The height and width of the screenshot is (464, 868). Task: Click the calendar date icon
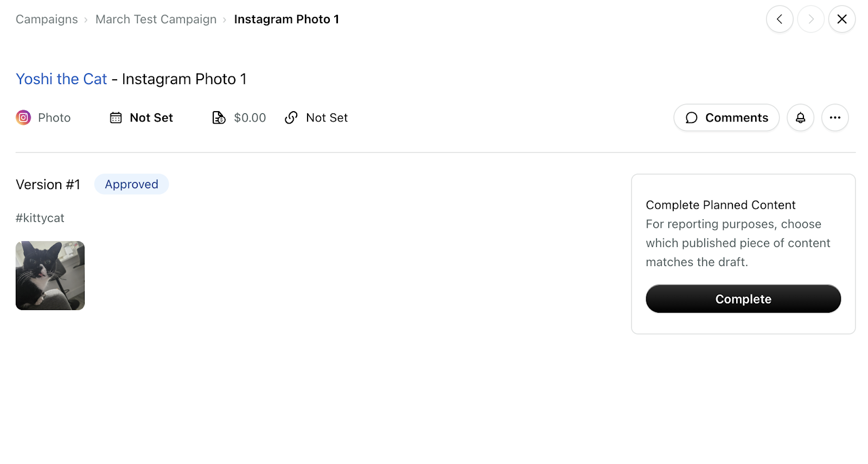coord(116,118)
